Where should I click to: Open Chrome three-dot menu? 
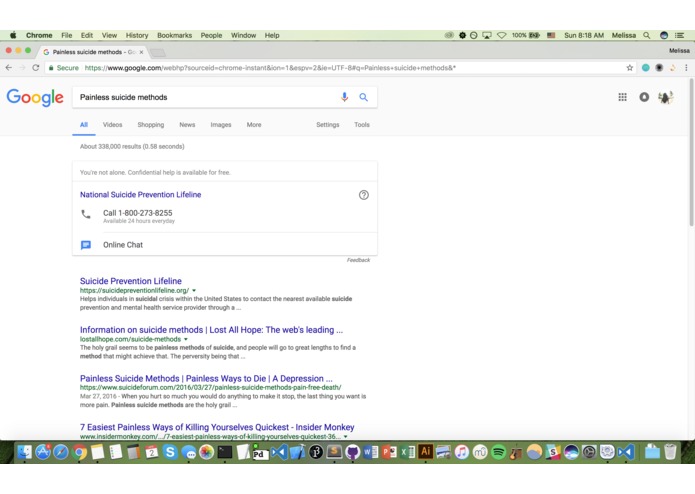(686, 68)
